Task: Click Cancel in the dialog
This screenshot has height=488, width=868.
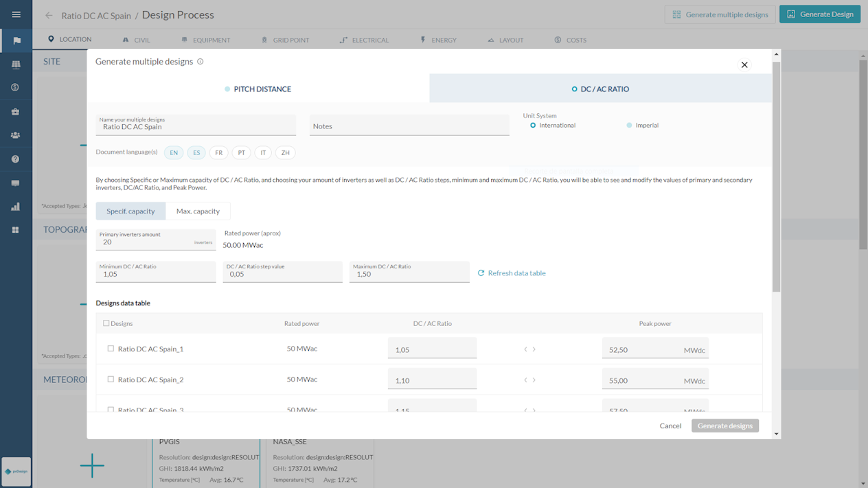Action: tap(670, 426)
